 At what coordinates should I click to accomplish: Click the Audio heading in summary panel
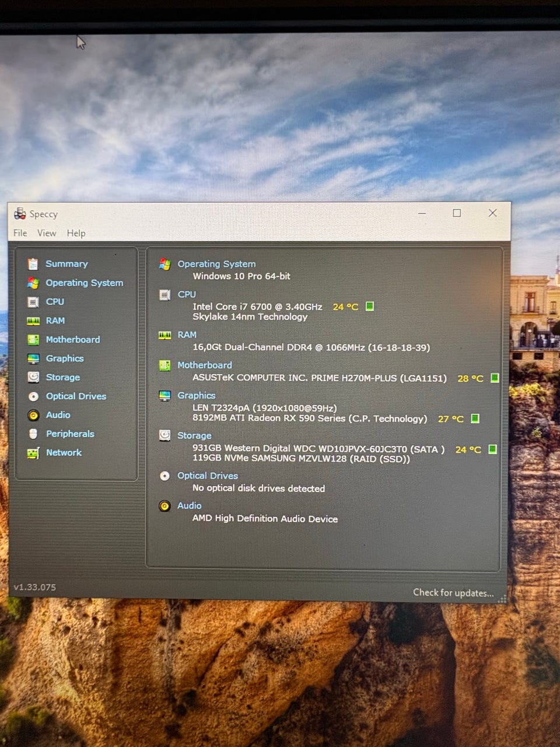coord(190,505)
